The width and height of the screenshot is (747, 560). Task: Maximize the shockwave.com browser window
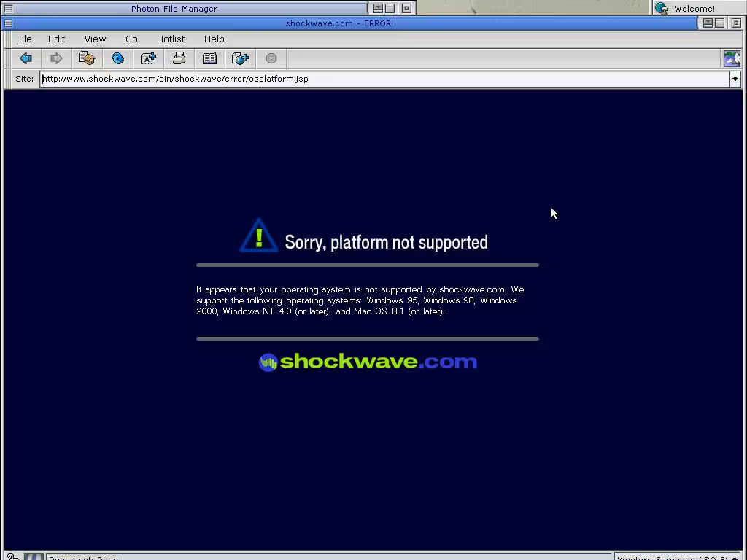tap(719, 23)
